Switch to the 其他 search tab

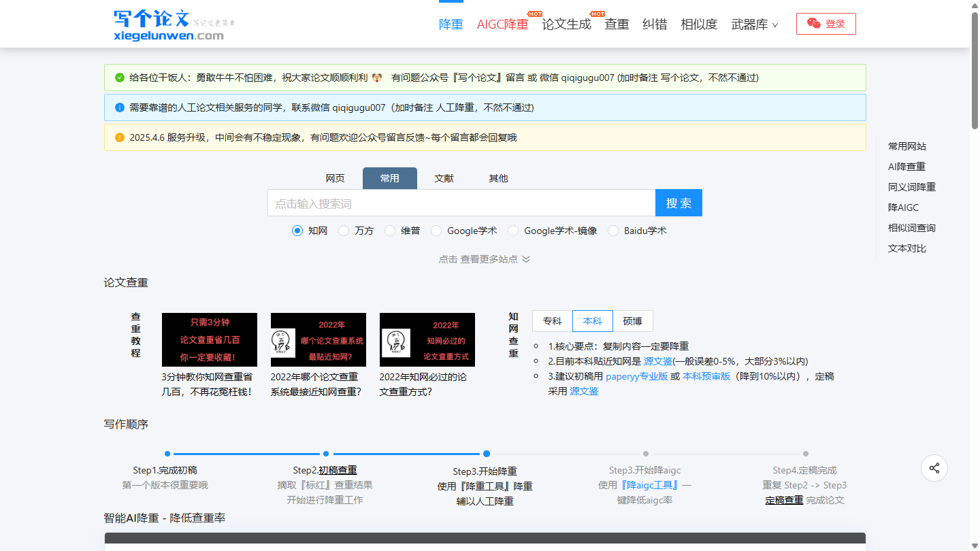click(x=498, y=178)
